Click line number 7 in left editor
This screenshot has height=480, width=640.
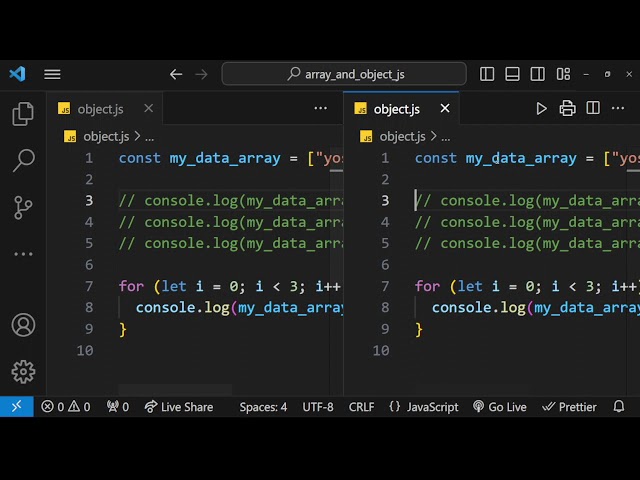click(x=89, y=286)
